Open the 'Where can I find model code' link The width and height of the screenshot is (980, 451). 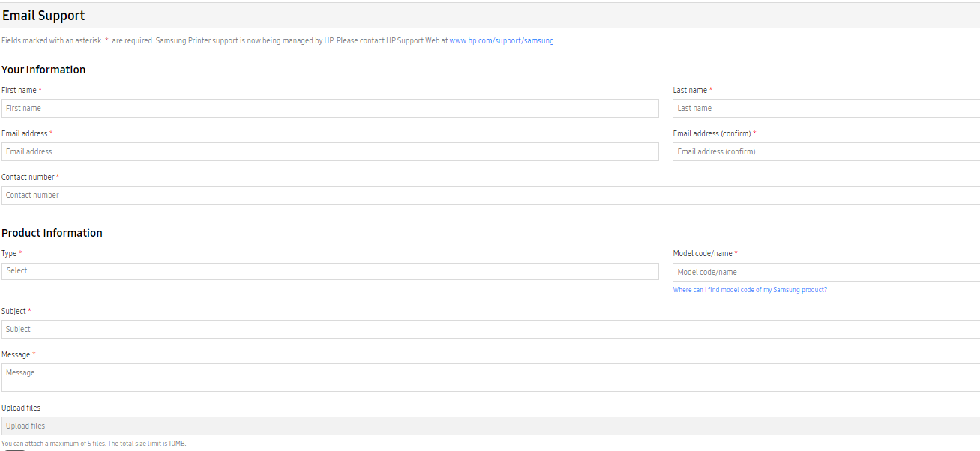coord(750,290)
